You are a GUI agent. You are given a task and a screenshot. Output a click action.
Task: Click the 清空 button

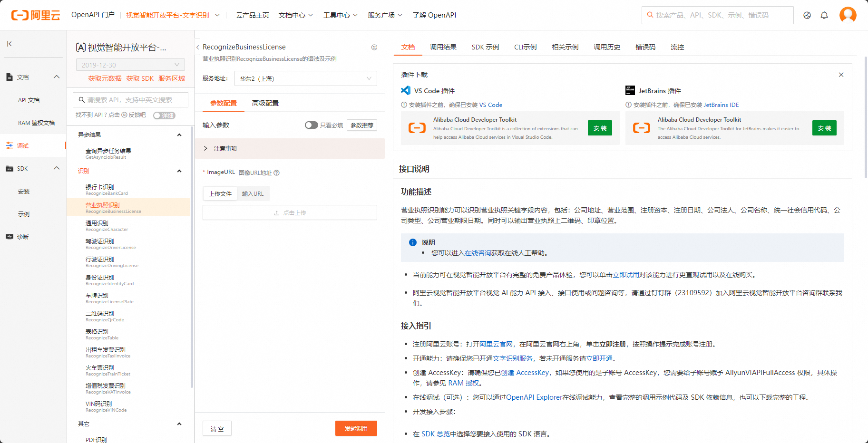(217, 429)
